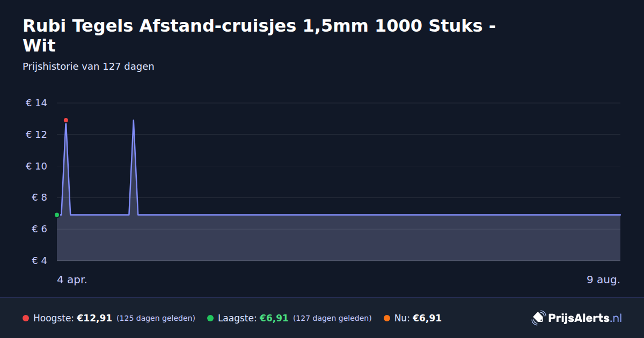Viewport: 644px width, 338px height.
Task: Click the € 12 axis label
Action: 36,135
